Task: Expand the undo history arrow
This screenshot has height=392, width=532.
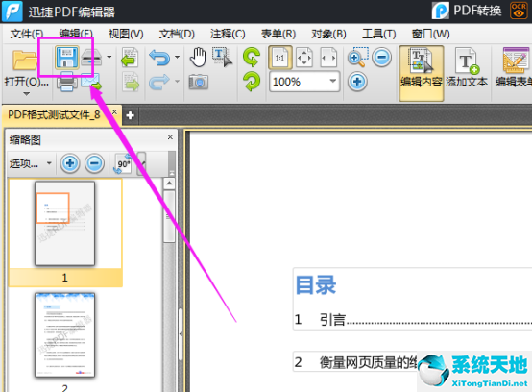Action: point(177,57)
